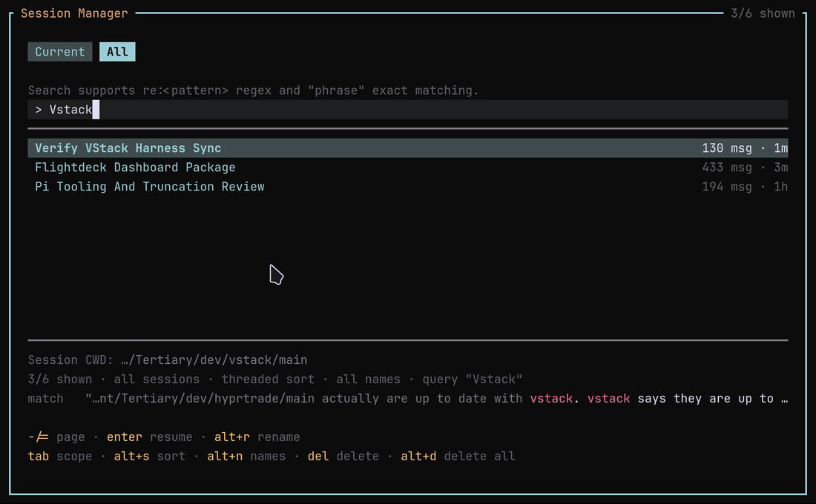Click the tab scope shortcut hint
This screenshot has width=816, height=504.
60,456
